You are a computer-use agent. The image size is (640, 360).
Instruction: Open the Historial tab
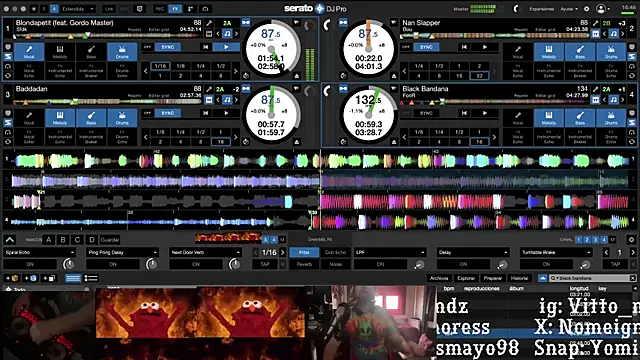(x=519, y=278)
